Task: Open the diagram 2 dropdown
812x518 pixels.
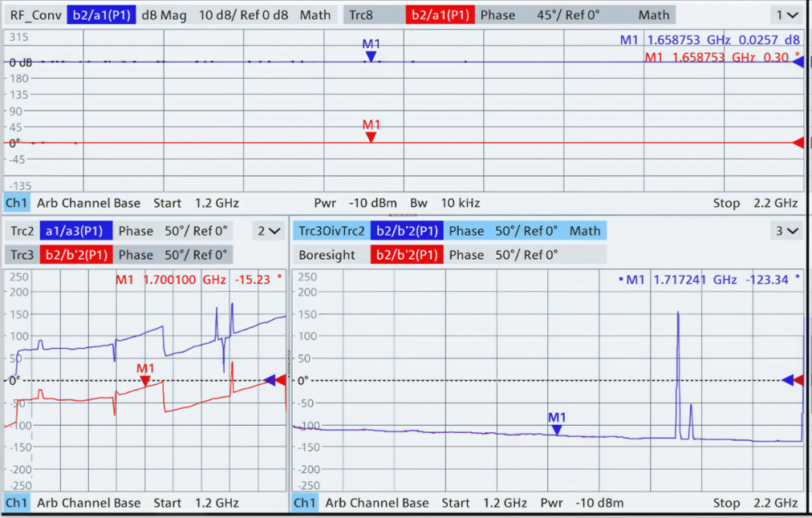Action: pyautogui.click(x=268, y=231)
